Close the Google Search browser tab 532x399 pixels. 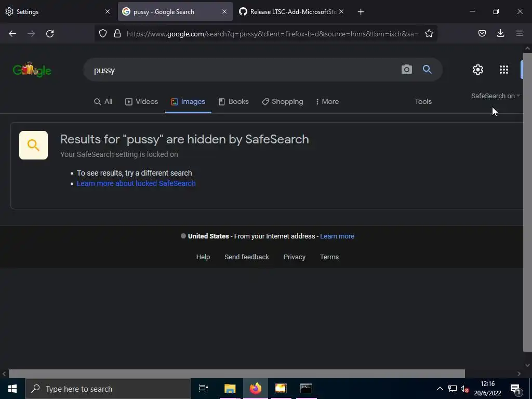pyautogui.click(x=224, y=11)
